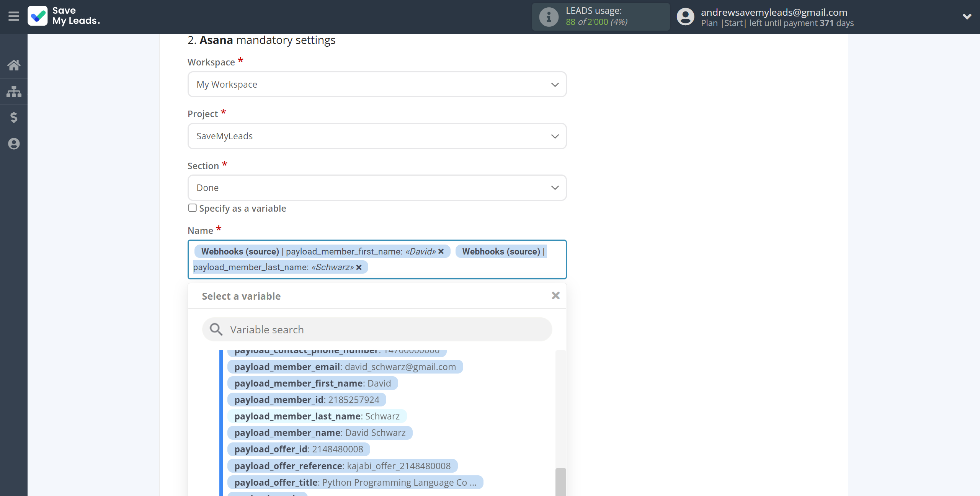Image resolution: width=980 pixels, height=496 pixels.
Task: Open the Section dropdown
Action: pyautogui.click(x=377, y=188)
